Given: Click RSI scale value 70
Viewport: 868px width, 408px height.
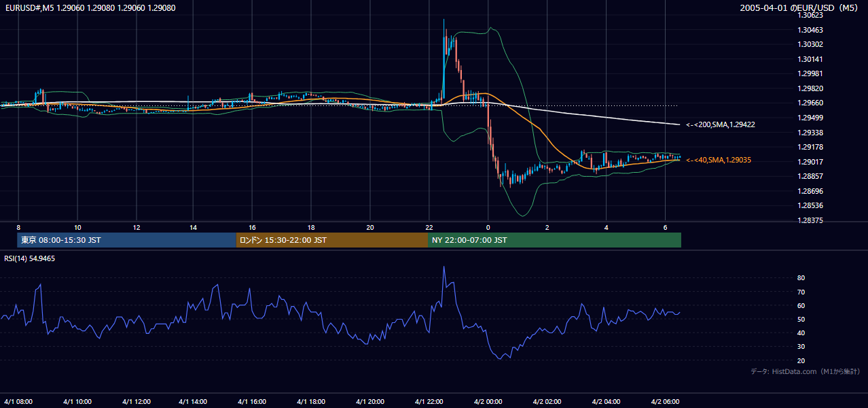Looking at the screenshot, I should (801, 292).
